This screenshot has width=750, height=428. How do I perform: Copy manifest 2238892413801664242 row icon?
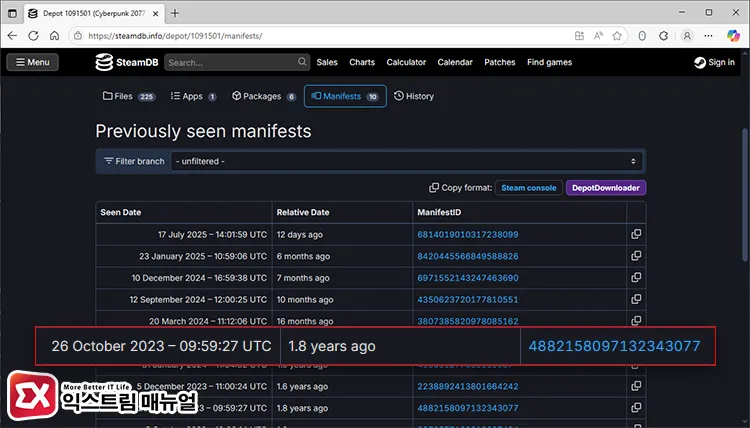click(636, 386)
